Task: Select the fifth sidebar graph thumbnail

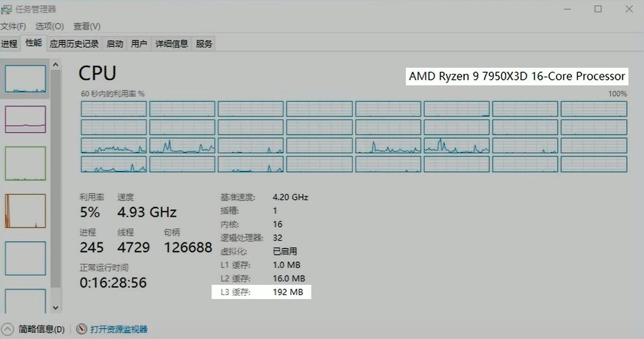Action: click(26, 258)
